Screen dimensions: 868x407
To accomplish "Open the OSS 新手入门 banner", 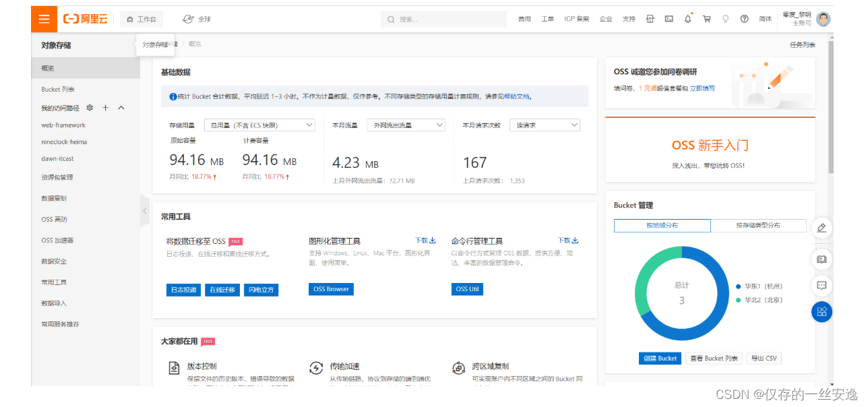I will 710,150.
